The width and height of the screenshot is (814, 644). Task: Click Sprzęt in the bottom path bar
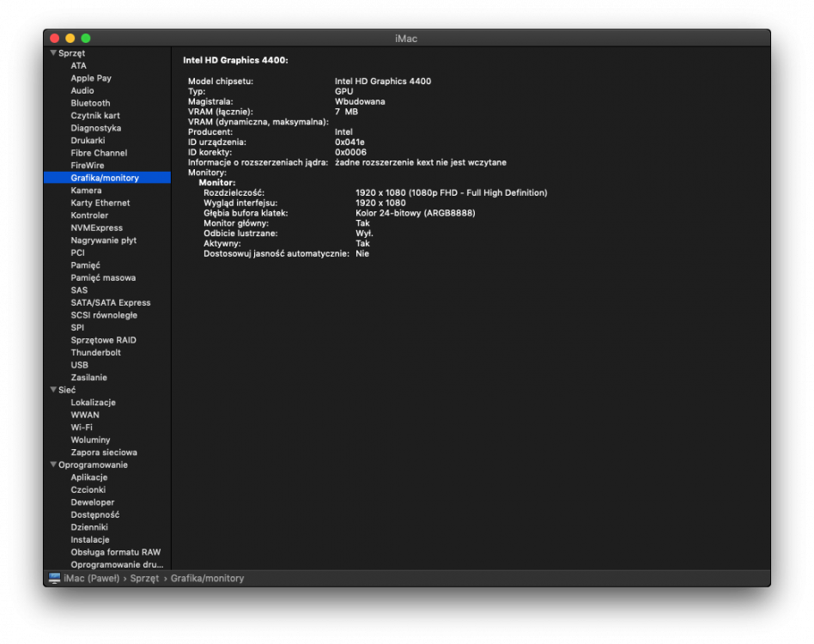(x=144, y=578)
